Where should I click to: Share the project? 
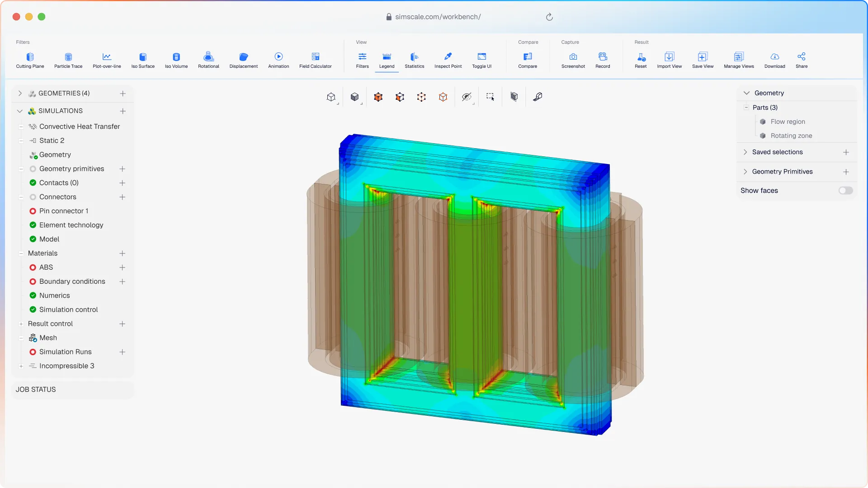tap(802, 60)
